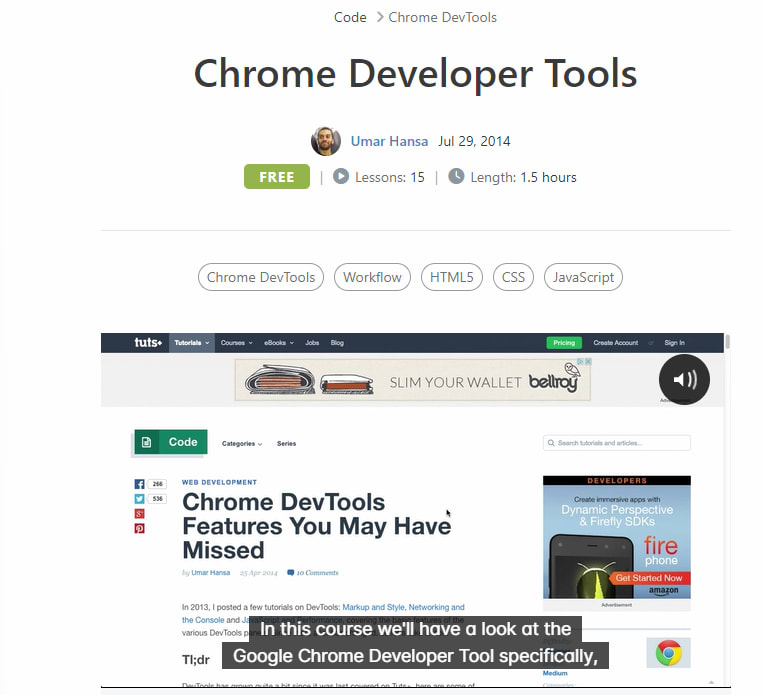764x695 pixels.
Task: Click the Create Account link
Action: tap(615, 343)
